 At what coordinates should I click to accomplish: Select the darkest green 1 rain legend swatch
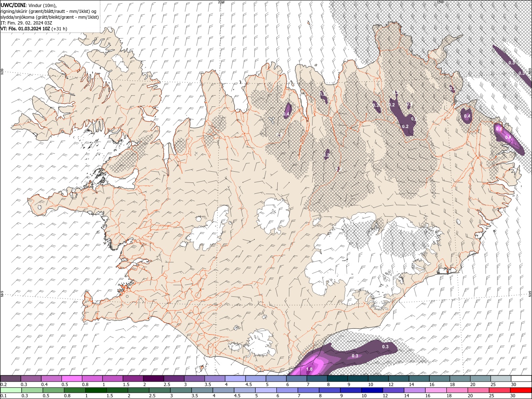pyautogui.click(x=96, y=390)
